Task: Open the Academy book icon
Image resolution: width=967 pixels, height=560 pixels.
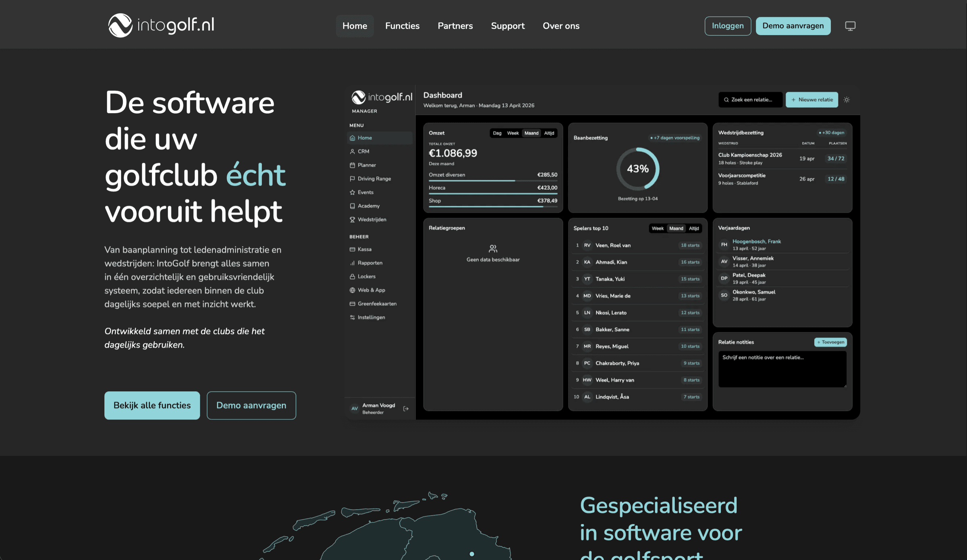Action: coord(352,206)
